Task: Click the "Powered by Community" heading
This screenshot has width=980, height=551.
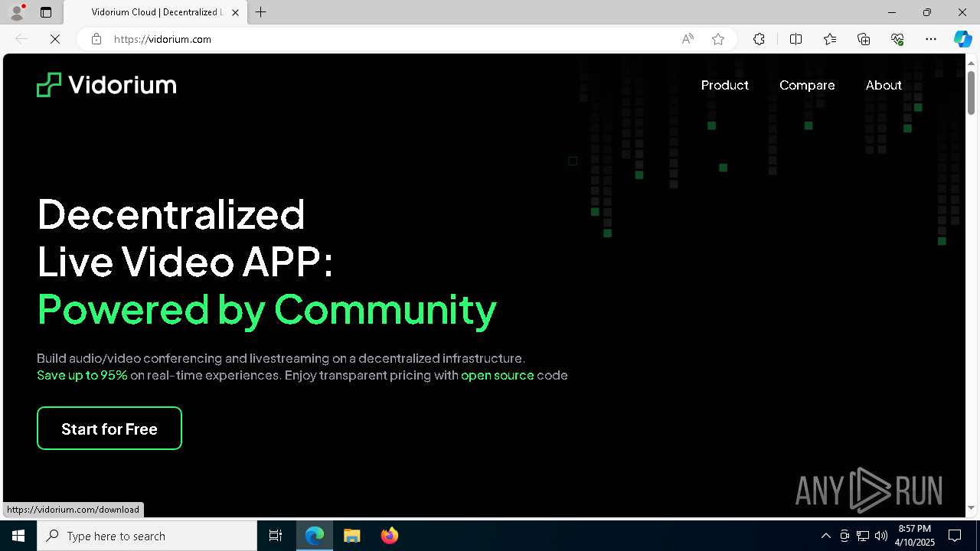Action: click(x=267, y=310)
